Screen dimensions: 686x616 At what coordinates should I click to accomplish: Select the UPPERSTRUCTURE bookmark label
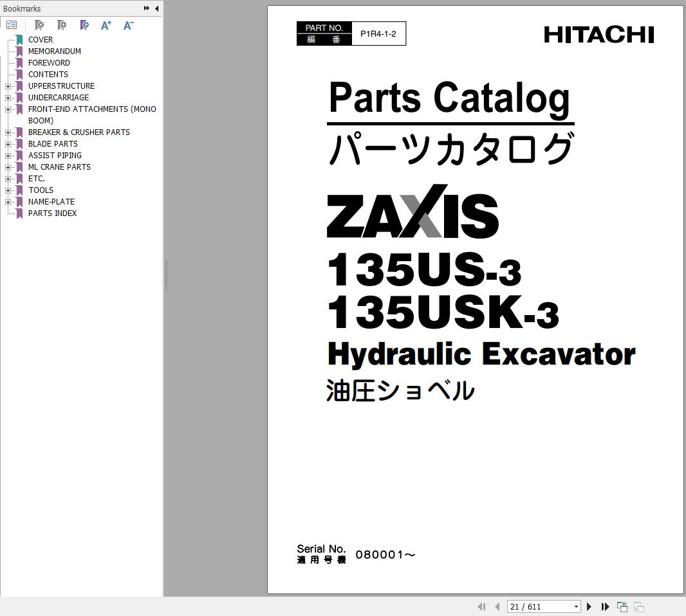click(x=61, y=86)
